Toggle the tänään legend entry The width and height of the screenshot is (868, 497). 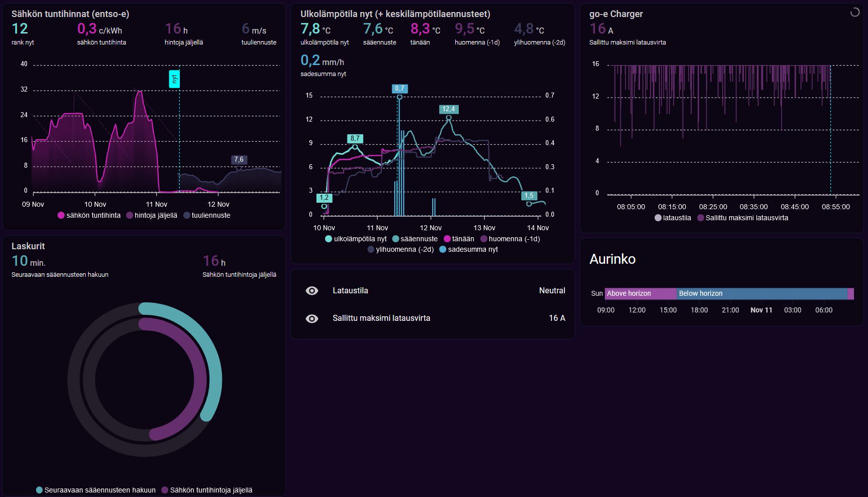(x=459, y=239)
